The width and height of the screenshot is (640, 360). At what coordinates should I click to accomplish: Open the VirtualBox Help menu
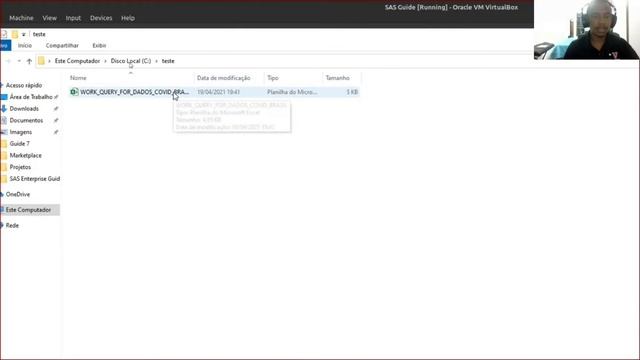(x=128, y=18)
